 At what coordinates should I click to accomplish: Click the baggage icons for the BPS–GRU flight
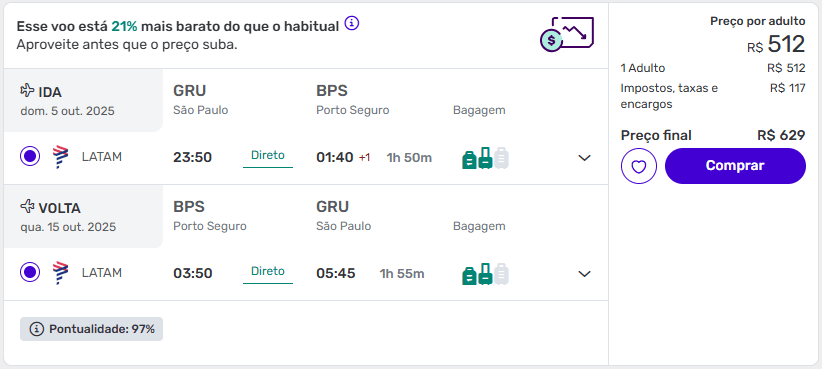(485, 274)
